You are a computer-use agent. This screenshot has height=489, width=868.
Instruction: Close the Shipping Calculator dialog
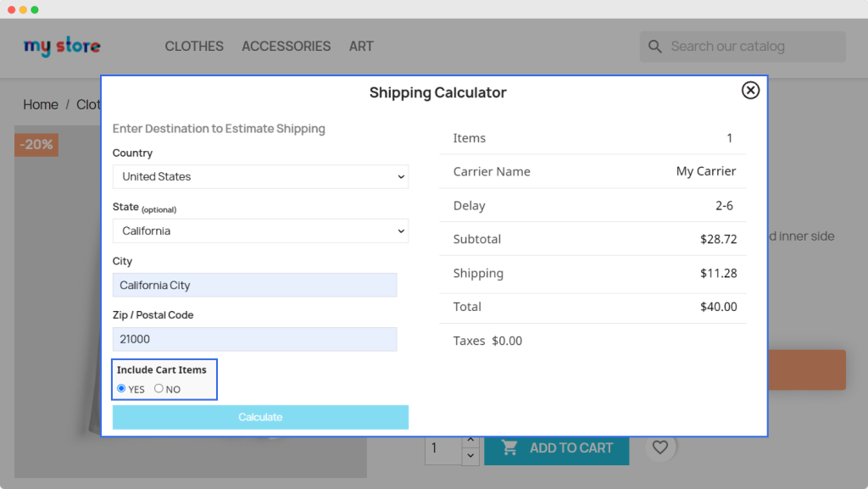coord(750,91)
